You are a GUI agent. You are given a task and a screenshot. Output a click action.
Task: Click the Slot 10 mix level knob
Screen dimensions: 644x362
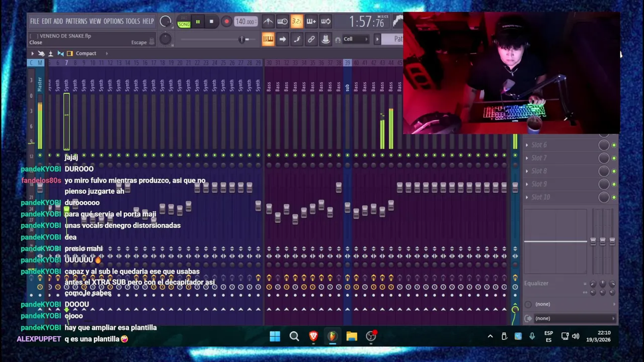pyautogui.click(x=604, y=197)
